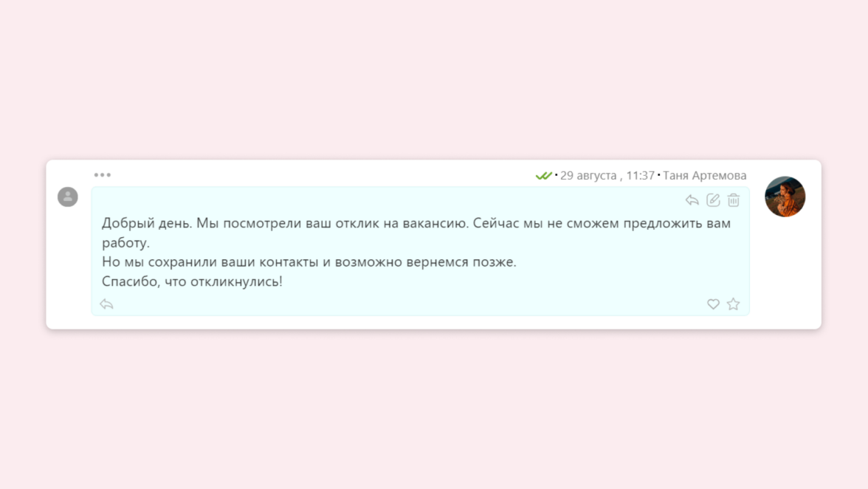Click the word вакансию in the message

tap(435, 223)
